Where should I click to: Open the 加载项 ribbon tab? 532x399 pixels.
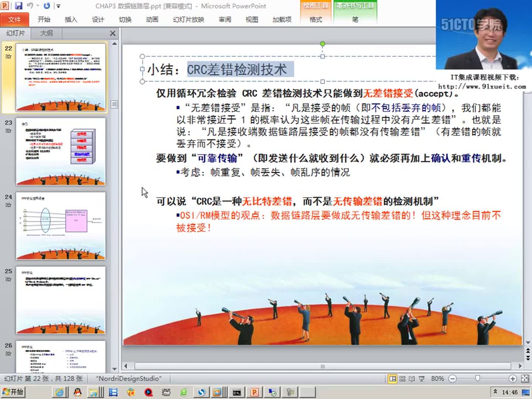pyautogui.click(x=282, y=20)
